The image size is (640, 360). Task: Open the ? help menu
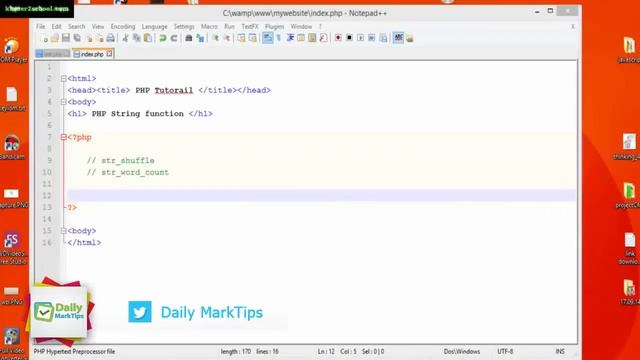tap(320, 27)
